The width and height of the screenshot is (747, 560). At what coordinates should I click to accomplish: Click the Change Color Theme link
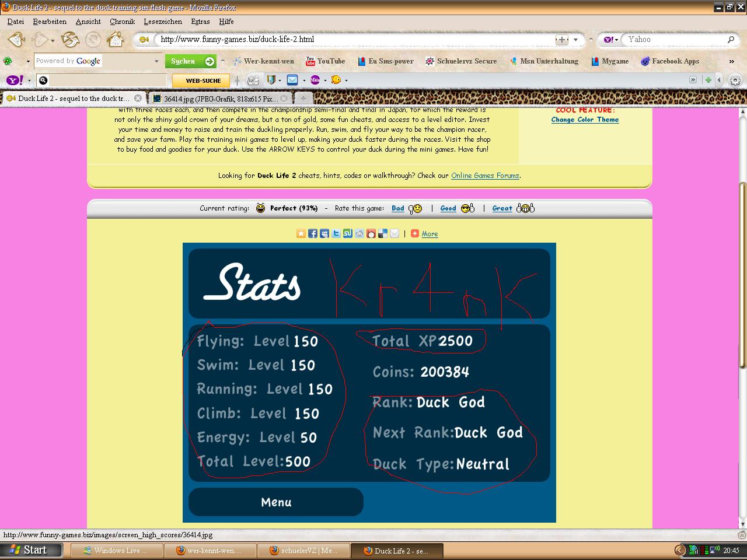(x=585, y=120)
